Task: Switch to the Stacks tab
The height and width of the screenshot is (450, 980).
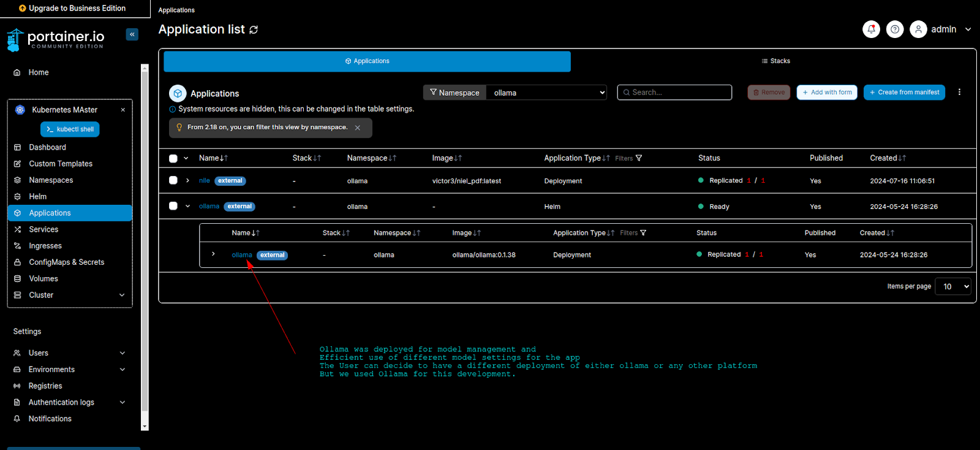Action: [x=775, y=61]
